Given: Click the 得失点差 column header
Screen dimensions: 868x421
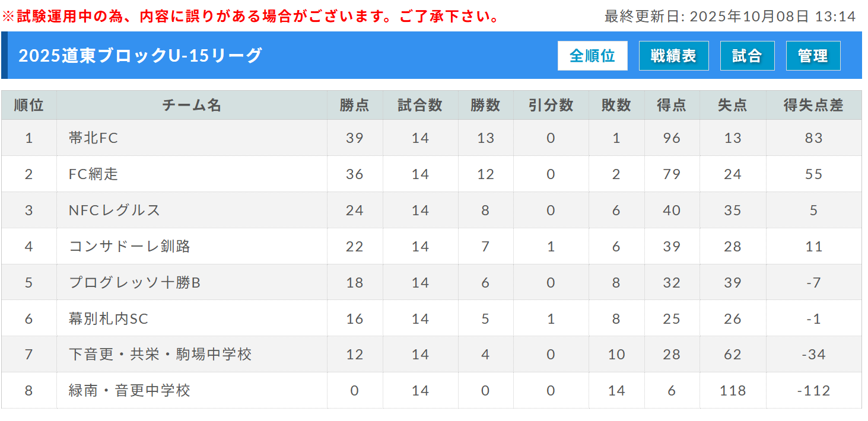Looking at the screenshot, I should point(813,106).
